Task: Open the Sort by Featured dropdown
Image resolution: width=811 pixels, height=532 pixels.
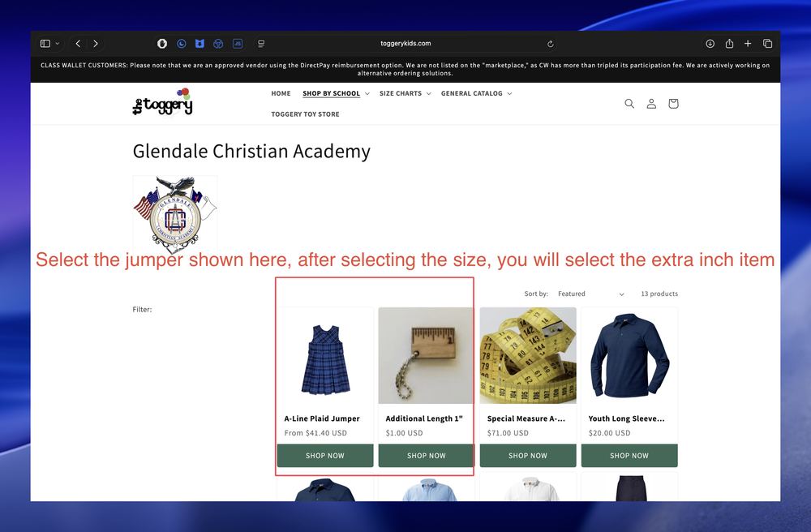Action: click(x=591, y=294)
